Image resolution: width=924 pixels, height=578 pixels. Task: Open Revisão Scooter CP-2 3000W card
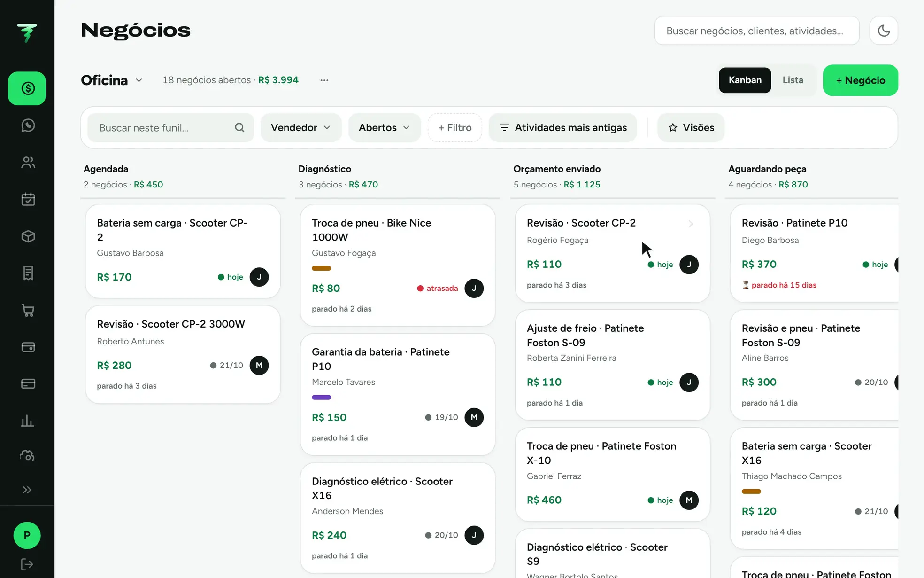click(x=183, y=355)
